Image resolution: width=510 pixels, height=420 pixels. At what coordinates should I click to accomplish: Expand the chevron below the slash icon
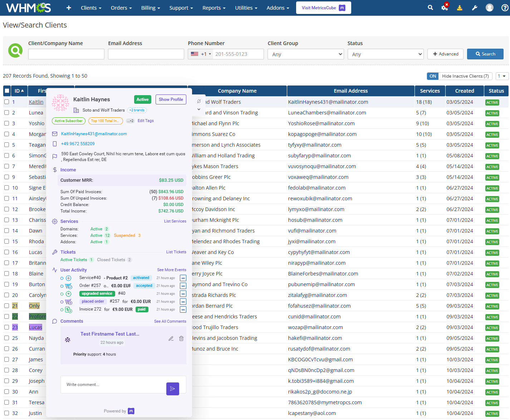[x=199, y=109]
